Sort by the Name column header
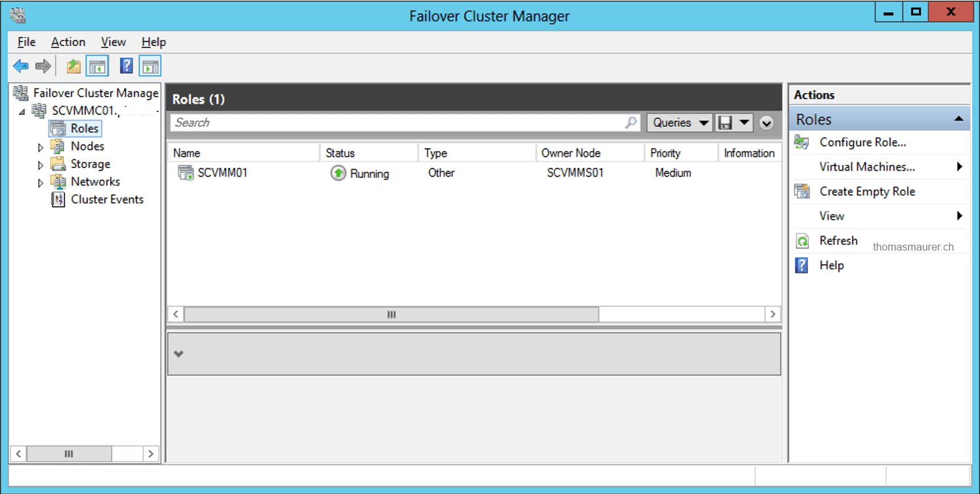The height and width of the screenshot is (494, 980). pos(243,153)
